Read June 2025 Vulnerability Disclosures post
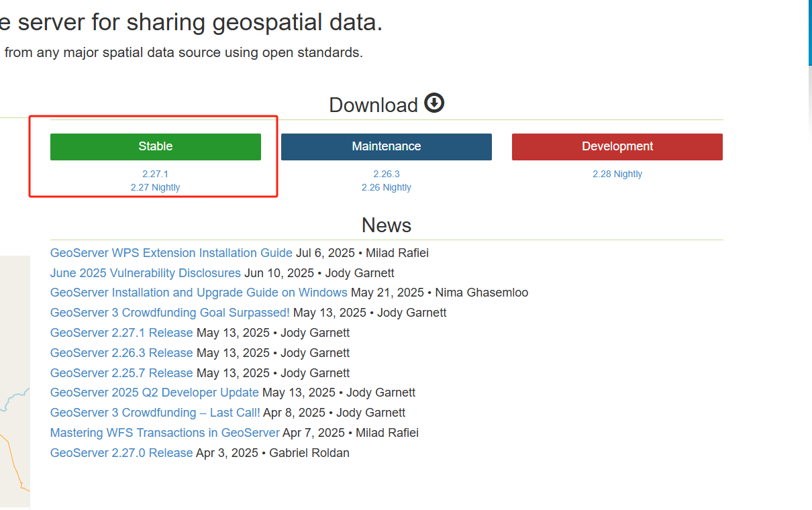The image size is (812, 510). (145, 273)
